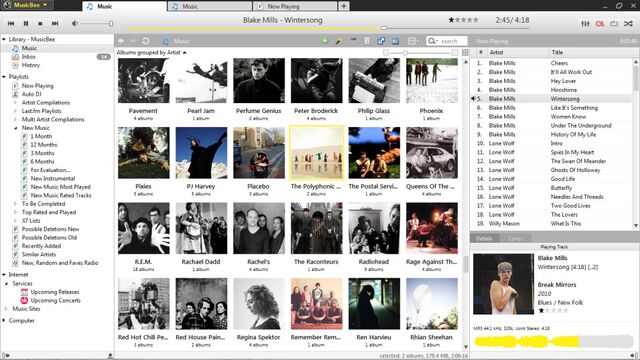Image resolution: width=640 pixels, height=360 pixels.
Task: Go back in the music panel
Action: (121, 41)
